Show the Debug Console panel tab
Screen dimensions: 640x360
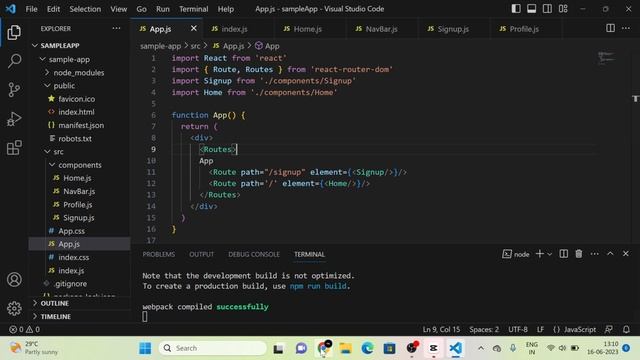click(254, 254)
